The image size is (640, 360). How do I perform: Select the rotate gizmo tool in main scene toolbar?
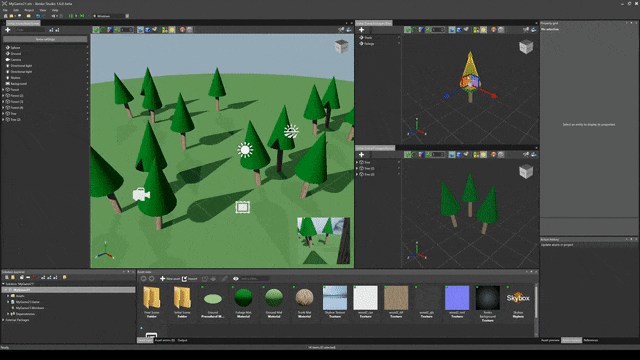(x=103, y=30)
